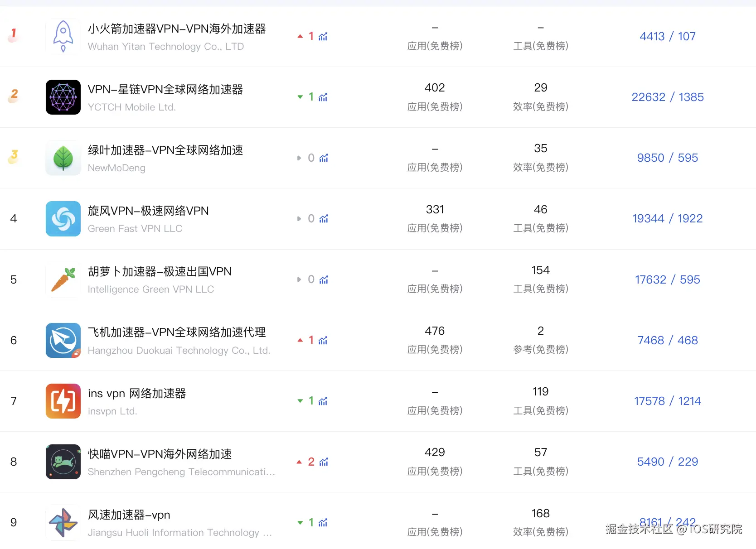756x549 pixels.
Task: Open app title 快喵VPN-VPN海外网络加速
Action: pyautogui.click(x=160, y=454)
